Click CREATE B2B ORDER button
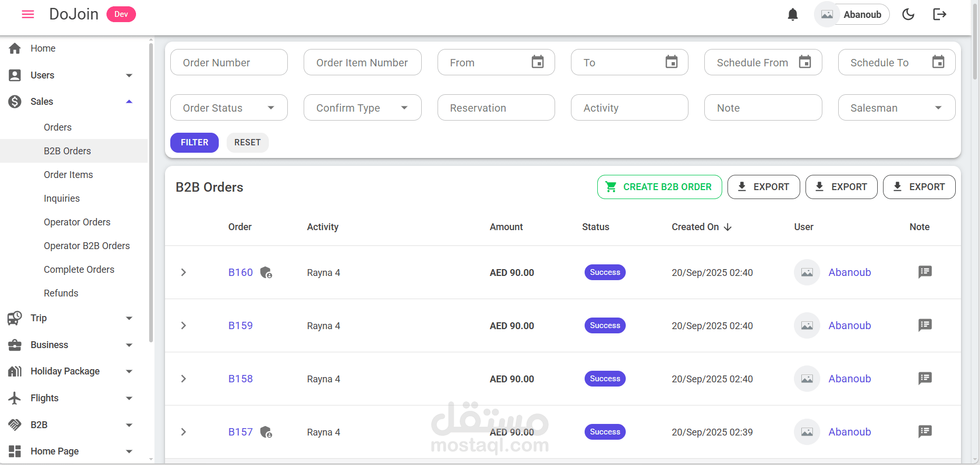This screenshot has height=465, width=980. (x=659, y=187)
